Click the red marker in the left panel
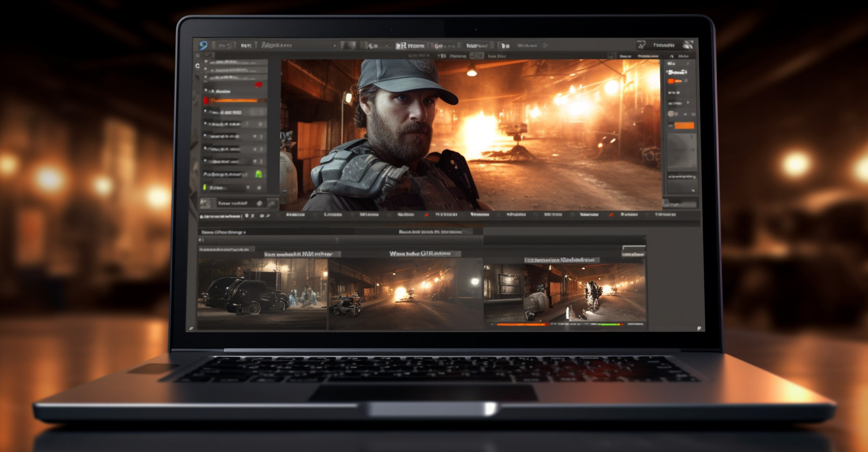 coord(259,85)
